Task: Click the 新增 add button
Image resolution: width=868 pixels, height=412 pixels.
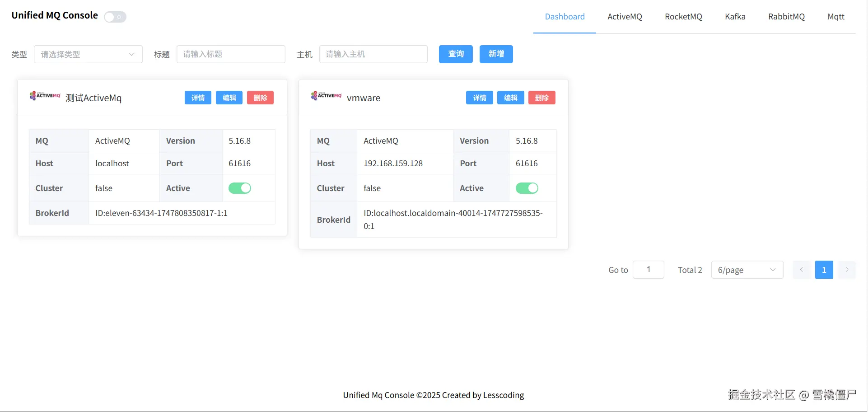Action: point(496,54)
